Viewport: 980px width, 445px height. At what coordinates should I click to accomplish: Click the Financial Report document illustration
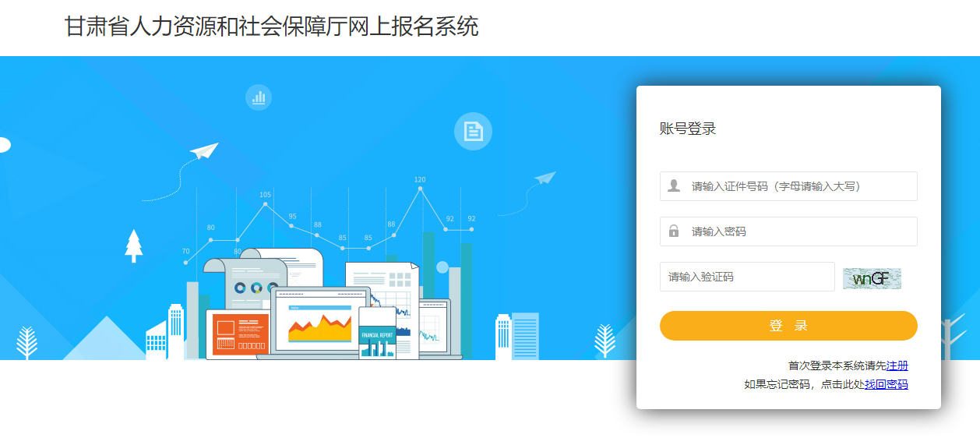pos(377,333)
